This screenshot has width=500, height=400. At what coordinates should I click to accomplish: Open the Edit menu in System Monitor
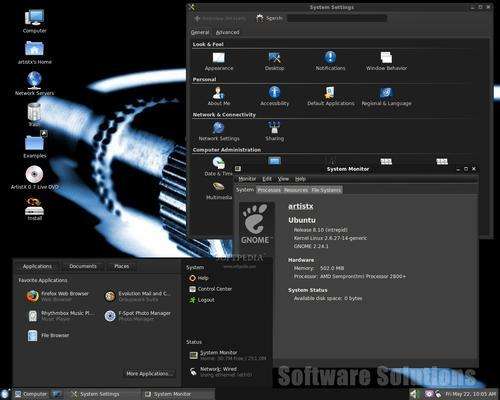[x=267, y=179]
